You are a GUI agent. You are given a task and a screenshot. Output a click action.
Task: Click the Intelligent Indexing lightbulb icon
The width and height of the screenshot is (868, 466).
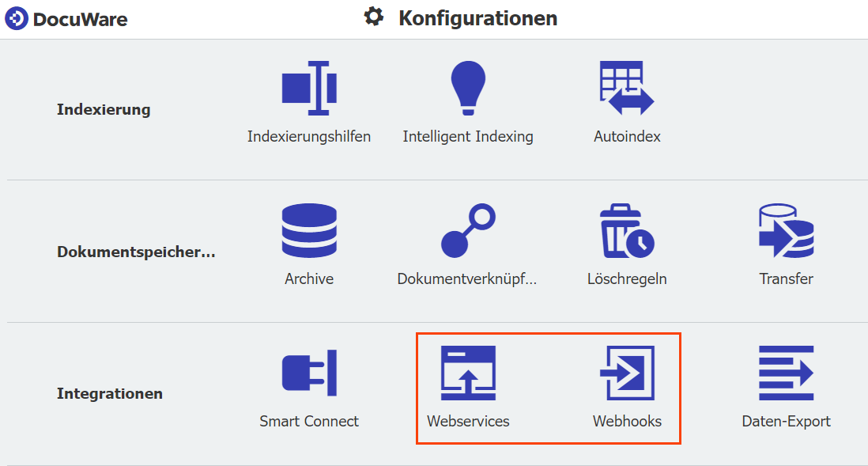[x=468, y=88]
